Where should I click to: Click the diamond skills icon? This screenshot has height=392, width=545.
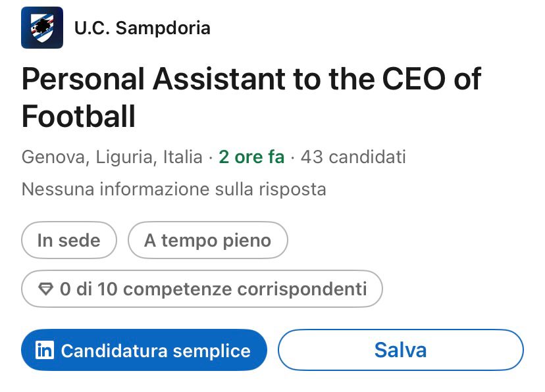coord(45,289)
